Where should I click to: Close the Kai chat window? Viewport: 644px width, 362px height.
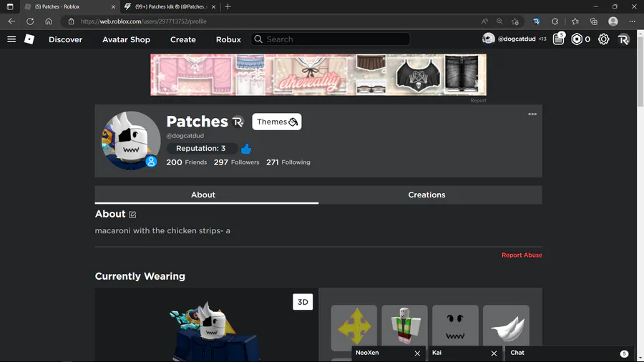[494, 353]
